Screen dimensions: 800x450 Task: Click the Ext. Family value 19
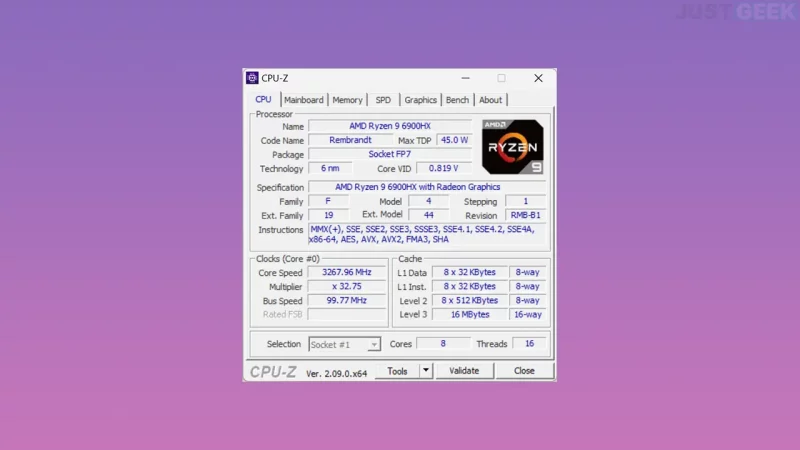click(329, 215)
